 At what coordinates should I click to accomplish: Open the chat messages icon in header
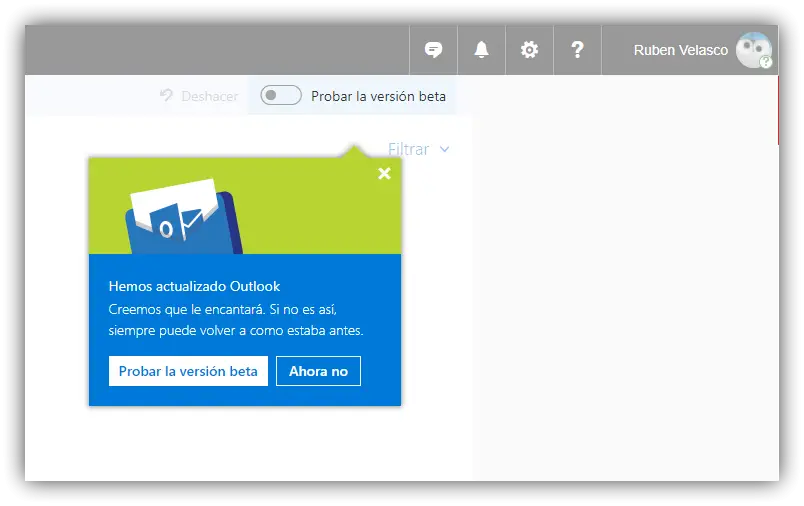click(x=433, y=50)
